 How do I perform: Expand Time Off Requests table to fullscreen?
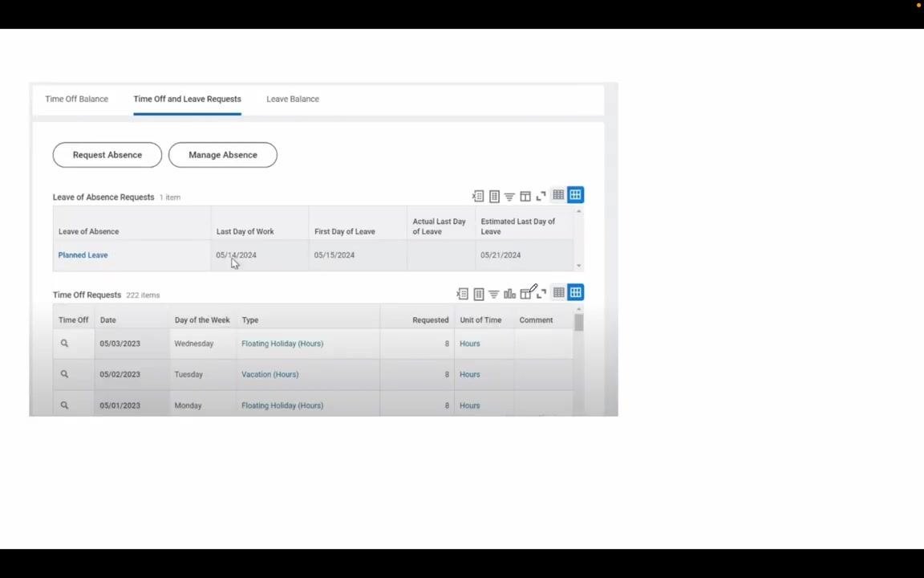541,294
